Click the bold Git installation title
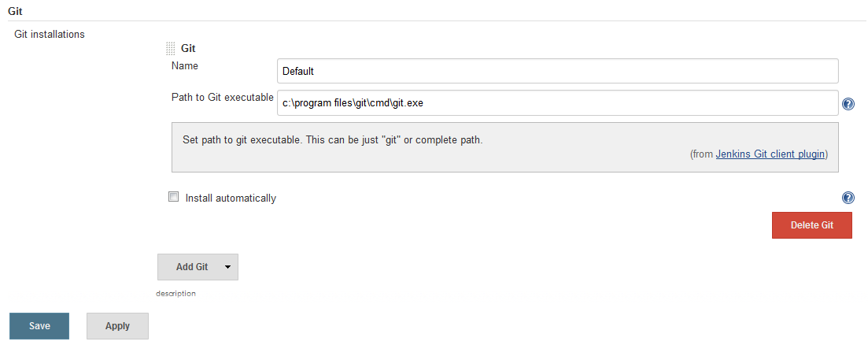This screenshot has width=868, height=345. pos(188,49)
